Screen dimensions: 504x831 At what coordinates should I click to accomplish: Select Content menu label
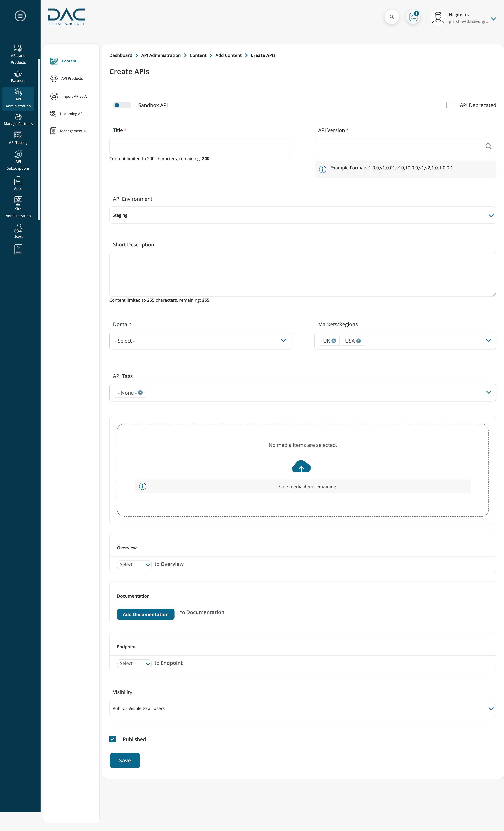click(69, 61)
